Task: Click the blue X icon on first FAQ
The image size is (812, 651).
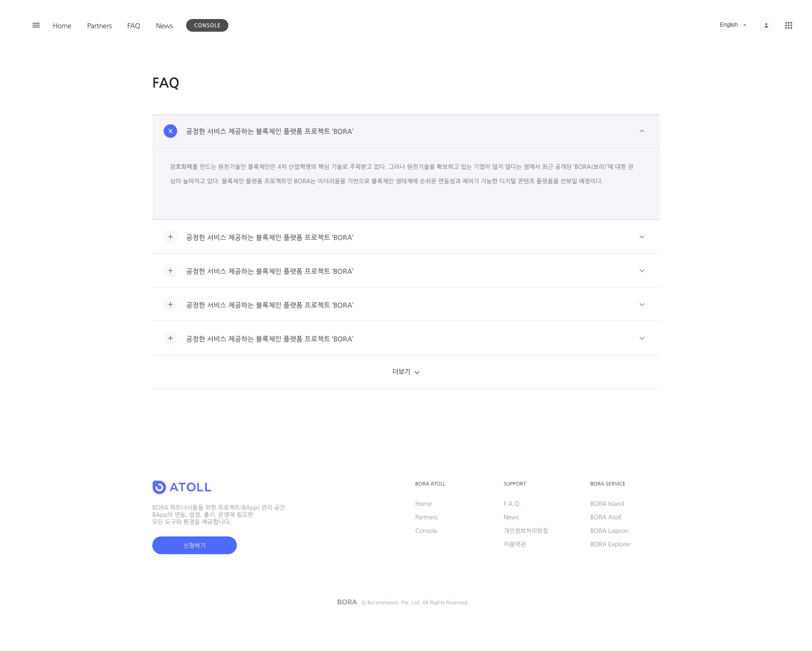Action: point(170,131)
